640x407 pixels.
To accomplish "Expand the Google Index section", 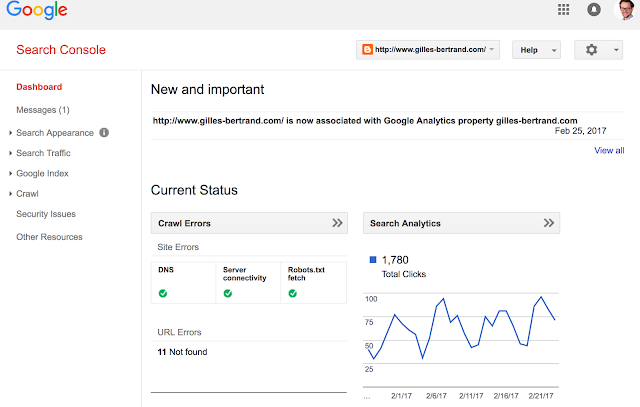I will [x=42, y=173].
